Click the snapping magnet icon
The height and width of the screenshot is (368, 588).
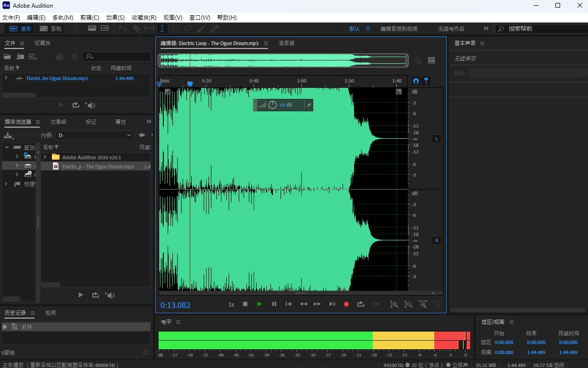[416, 81]
